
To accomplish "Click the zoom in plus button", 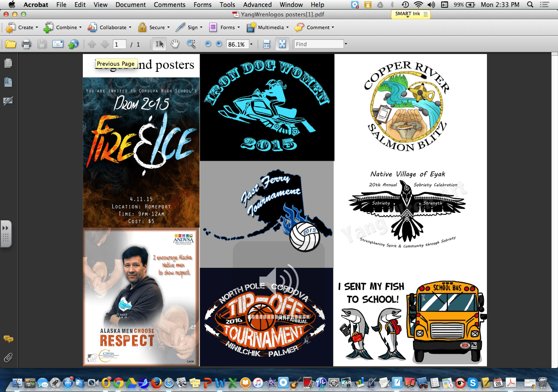I will pyautogui.click(x=219, y=44).
